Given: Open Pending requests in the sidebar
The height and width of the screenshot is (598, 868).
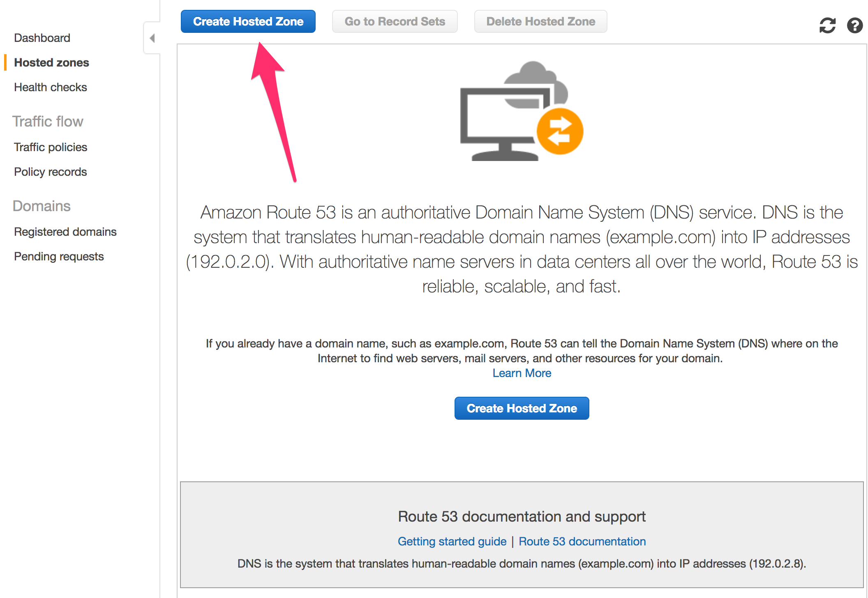Looking at the screenshot, I should [59, 256].
